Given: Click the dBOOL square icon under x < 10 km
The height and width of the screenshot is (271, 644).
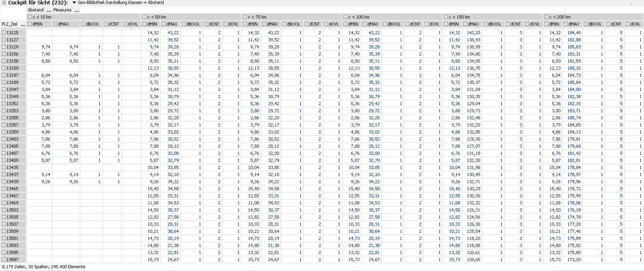Looking at the screenshot, I should (x=84, y=24).
